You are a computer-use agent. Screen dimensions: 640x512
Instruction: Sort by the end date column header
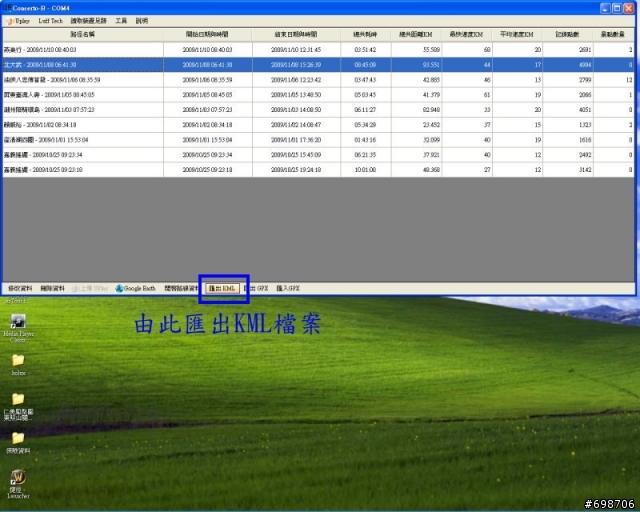296,34
